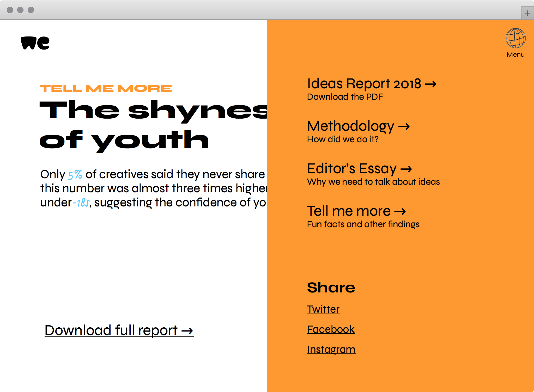This screenshot has height=392, width=534.
Task: Open the Instagram share link
Action: pos(331,350)
